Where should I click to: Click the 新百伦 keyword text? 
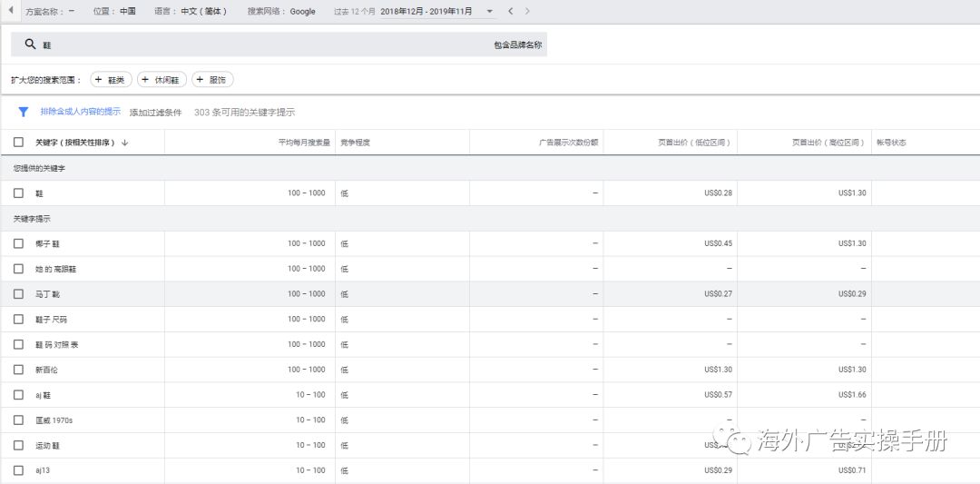[x=47, y=370]
